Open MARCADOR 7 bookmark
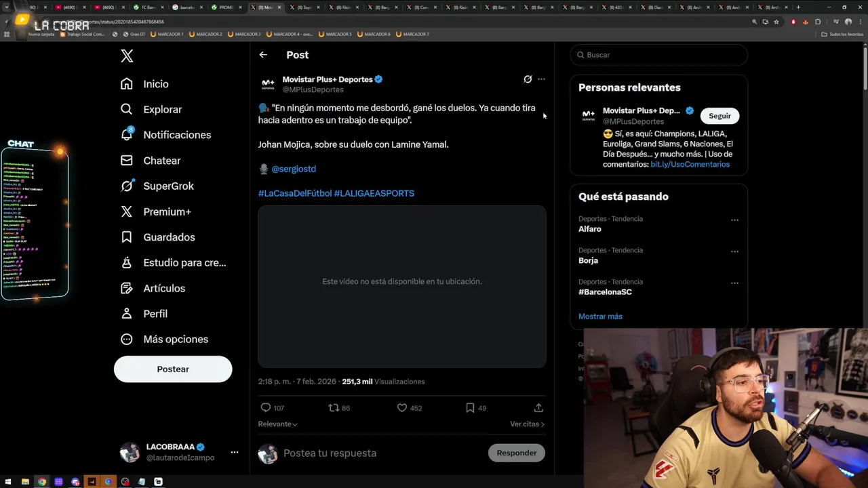This screenshot has width=868, height=488. [x=412, y=34]
